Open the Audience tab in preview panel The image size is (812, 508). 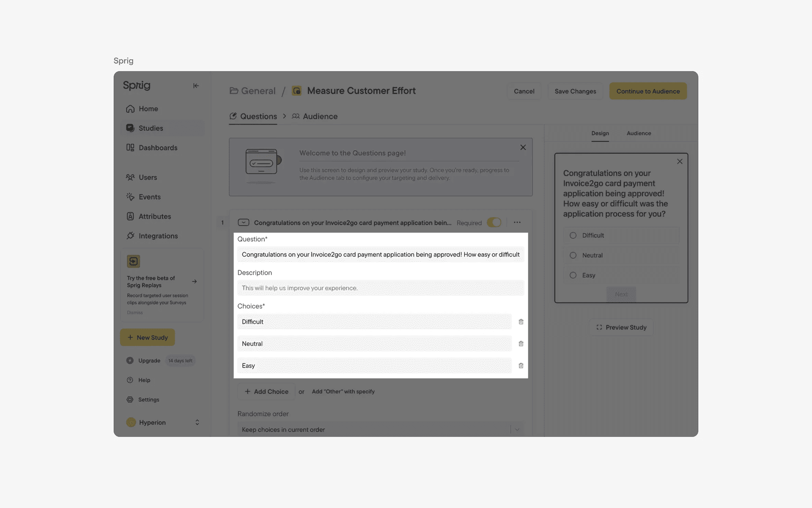[639, 133]
